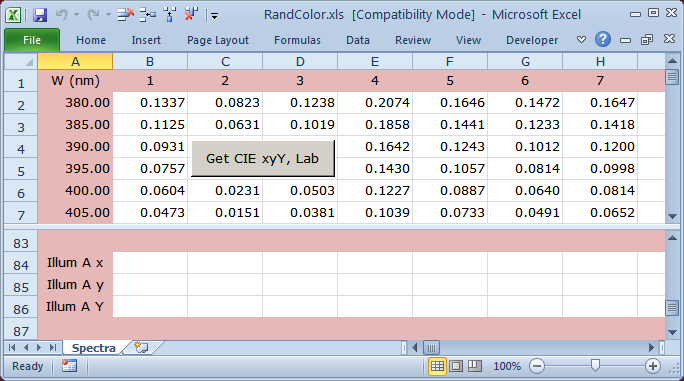
Task: Click the delete rows icon with red X
Action: [126, 15]
